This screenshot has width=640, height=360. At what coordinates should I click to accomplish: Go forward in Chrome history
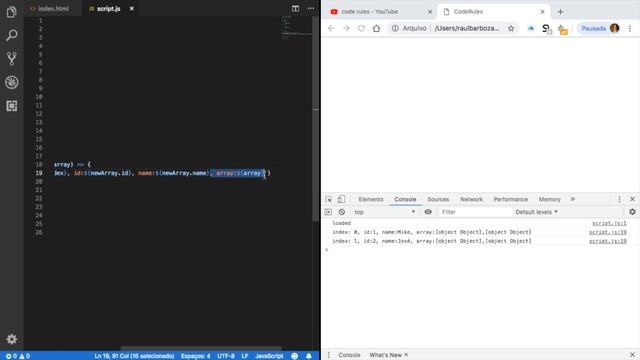346,28
